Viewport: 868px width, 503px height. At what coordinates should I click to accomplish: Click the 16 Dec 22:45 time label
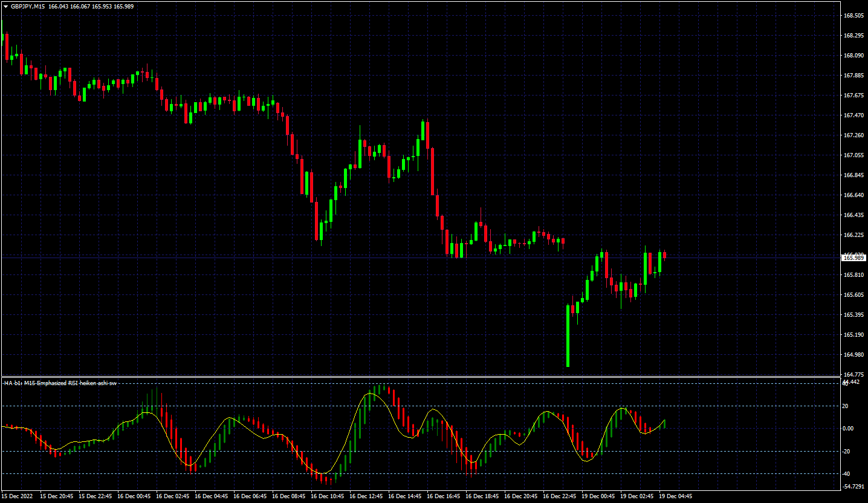[560, 496]
